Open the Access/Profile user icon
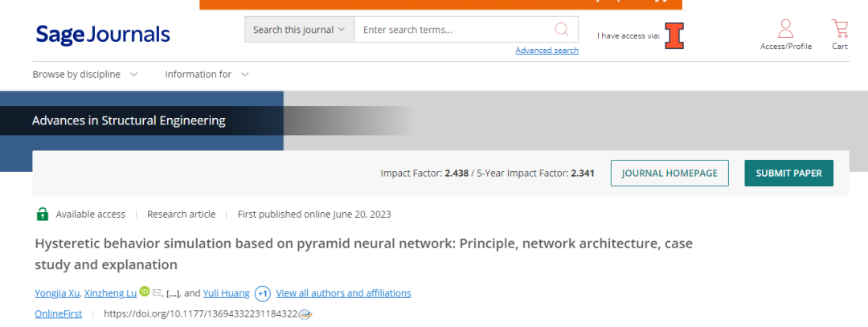This screenshot has width=868, height=327. click(x=785, y=30)
